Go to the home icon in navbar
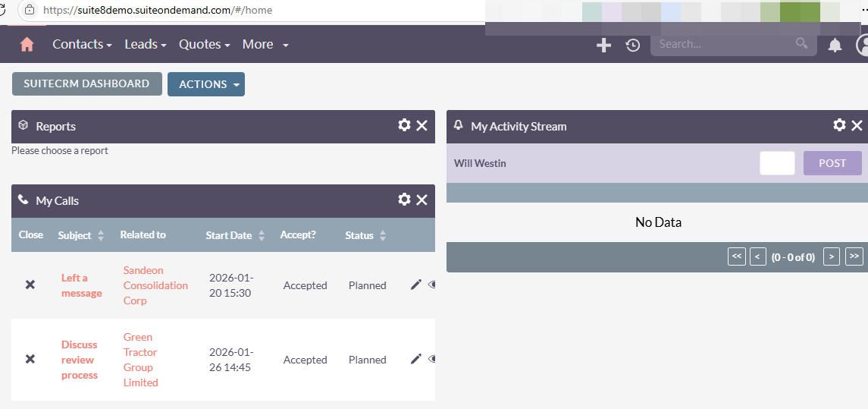The image size is (868, 409). point(27,44)
